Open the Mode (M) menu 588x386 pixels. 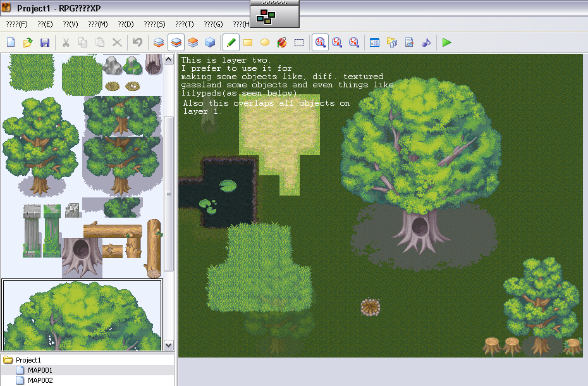point(98,24)
